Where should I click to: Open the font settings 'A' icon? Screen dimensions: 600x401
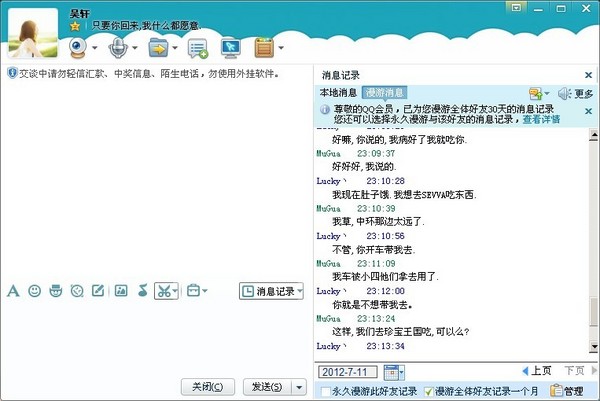(x=13, y=291)
